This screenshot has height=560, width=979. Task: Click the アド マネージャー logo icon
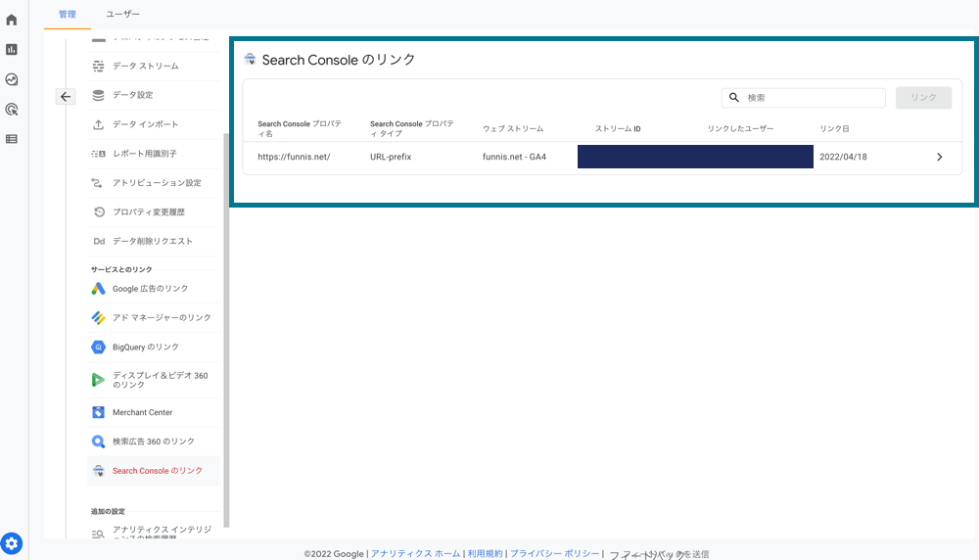pos(98,318)
